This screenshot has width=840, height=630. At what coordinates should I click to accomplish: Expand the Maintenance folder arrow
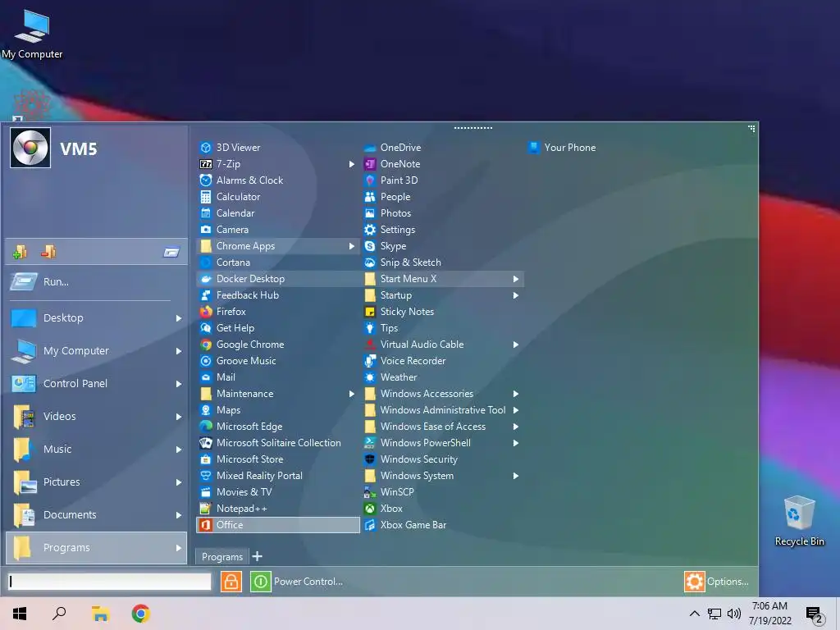351,394
